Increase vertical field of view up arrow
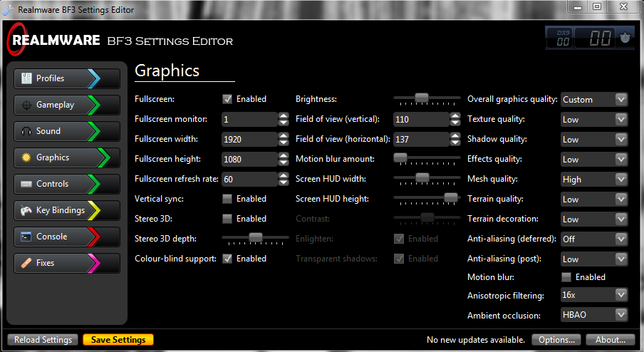The height and width of the screenshot is (352, 644). (x=455, y=116)
